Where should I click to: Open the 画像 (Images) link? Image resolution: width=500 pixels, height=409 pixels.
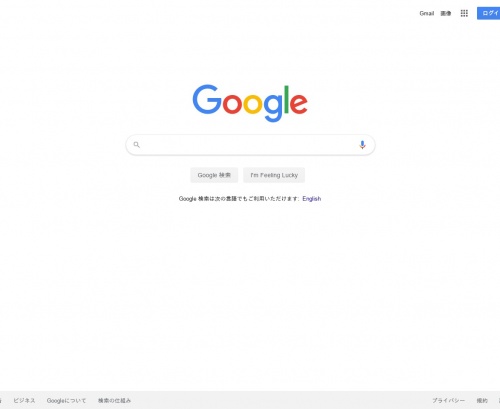446,13
